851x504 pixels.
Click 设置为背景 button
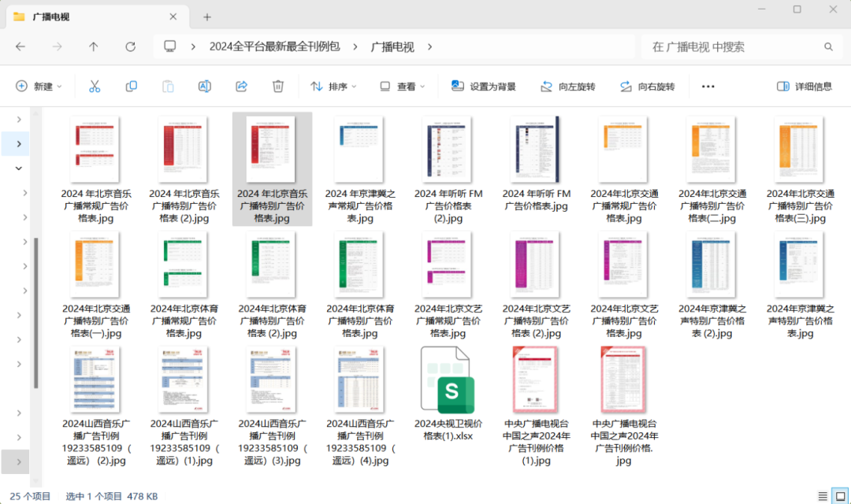pyautogui.click(x=484, y=87)
